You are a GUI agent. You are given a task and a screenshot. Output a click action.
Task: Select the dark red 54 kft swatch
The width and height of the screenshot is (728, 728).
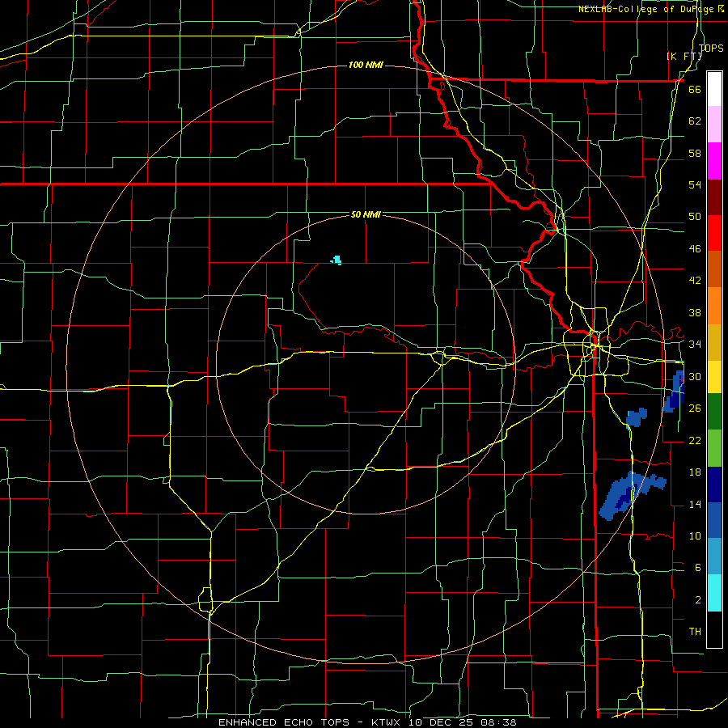(714, 197)
